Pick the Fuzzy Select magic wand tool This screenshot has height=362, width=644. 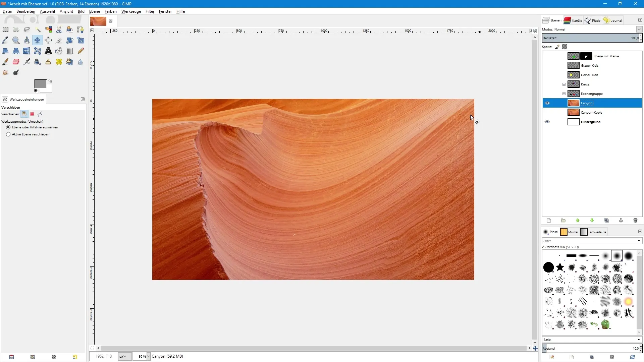pyautogui.click(x=38, y=29)
